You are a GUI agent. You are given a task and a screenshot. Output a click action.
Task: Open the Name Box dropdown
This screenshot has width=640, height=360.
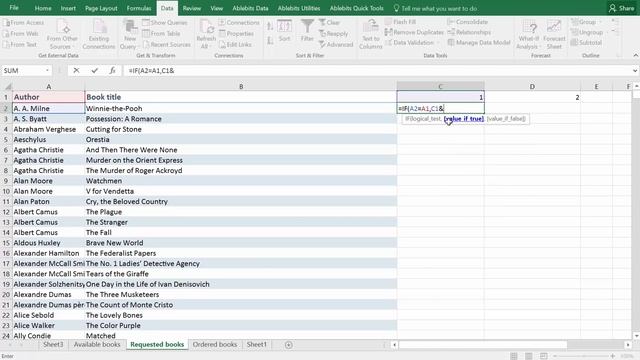click(x=47, y=71)
